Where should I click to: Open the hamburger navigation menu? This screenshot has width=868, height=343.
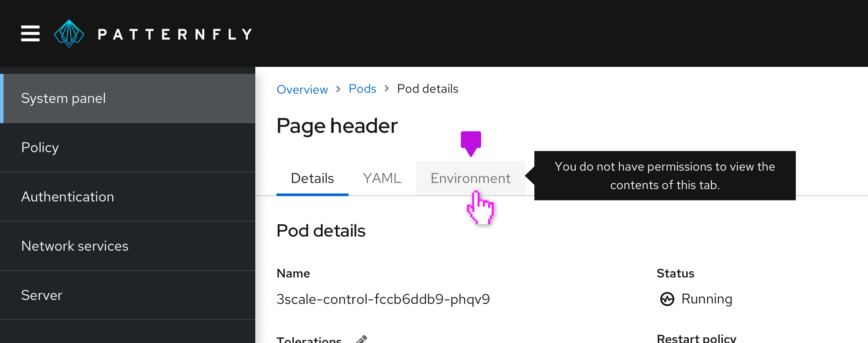click(x=30, y=33)
